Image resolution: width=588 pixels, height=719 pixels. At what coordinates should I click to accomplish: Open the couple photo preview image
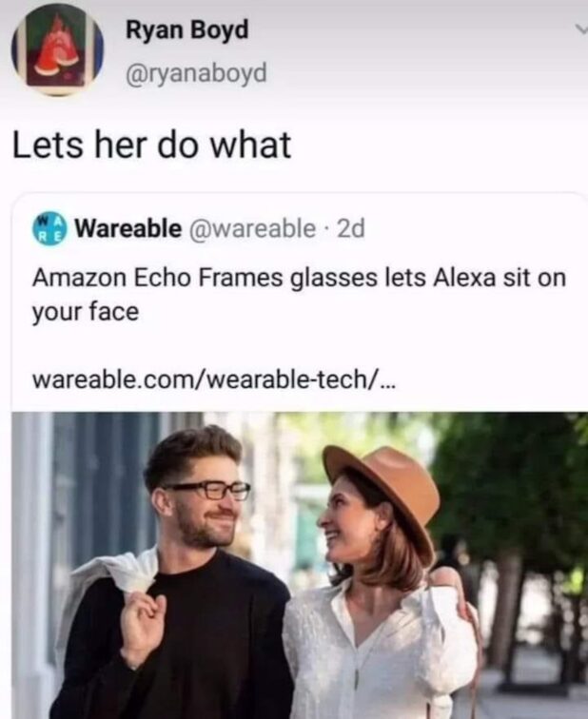pyautogui.click(x=300, y=565)
